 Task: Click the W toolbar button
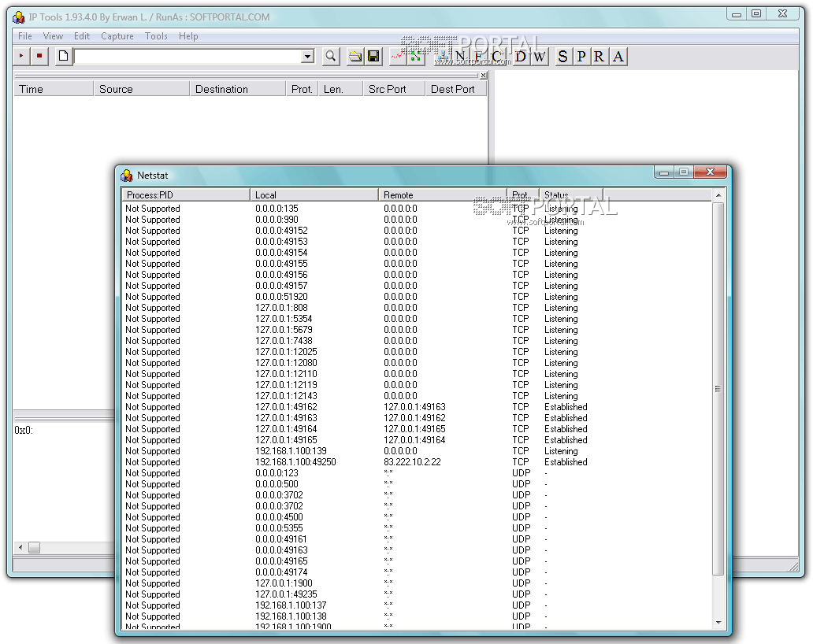pos(539,56)
